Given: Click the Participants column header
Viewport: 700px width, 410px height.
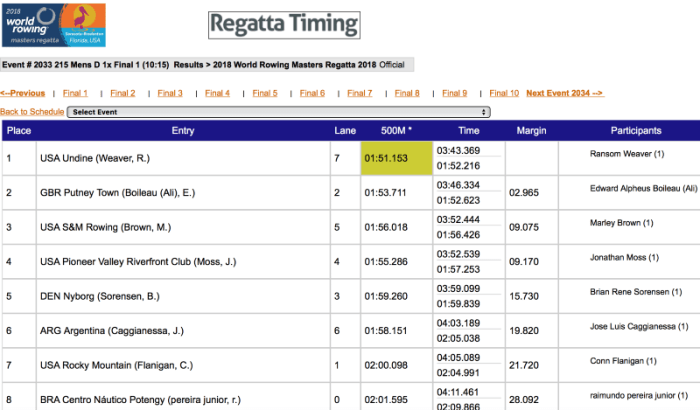Looking at the screenshot, I should point(636,130).
